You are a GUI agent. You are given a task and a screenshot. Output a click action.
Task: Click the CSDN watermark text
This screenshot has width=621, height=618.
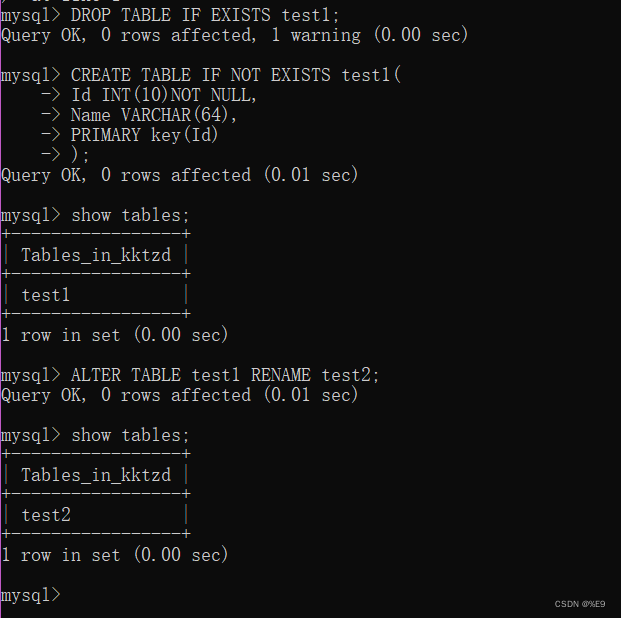pos(580,604)
